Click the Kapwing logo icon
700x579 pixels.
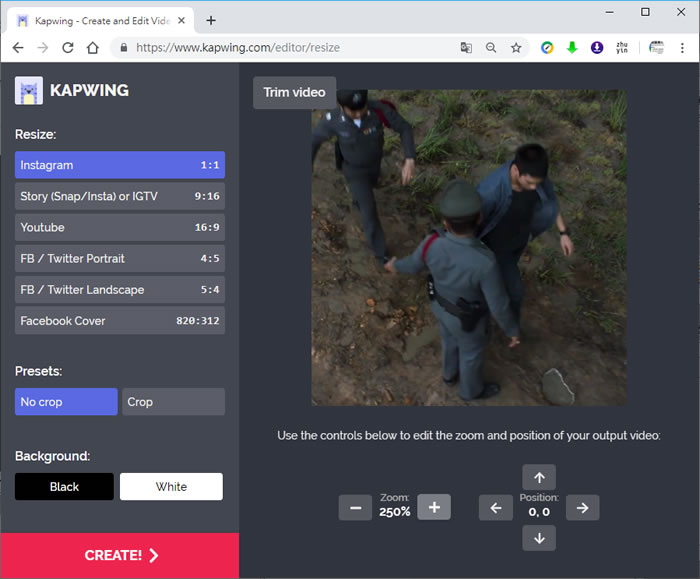pos(28,91)
